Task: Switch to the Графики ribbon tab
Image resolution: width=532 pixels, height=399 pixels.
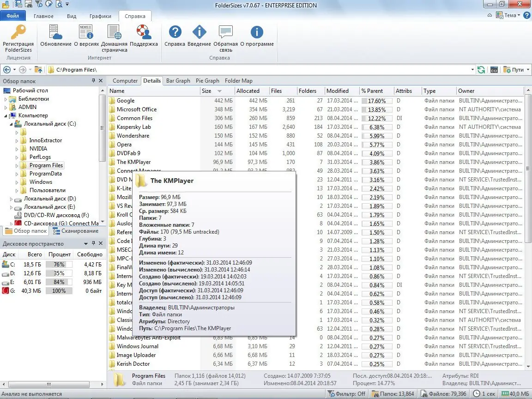Action: [100, 16]
